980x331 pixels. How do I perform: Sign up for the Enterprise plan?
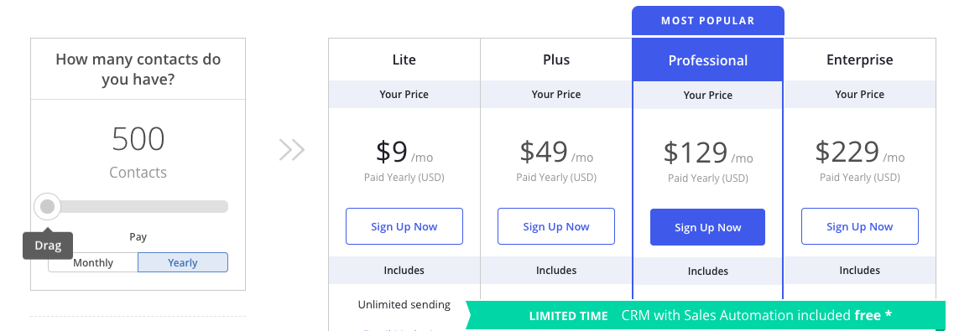(x=860, y=226)
